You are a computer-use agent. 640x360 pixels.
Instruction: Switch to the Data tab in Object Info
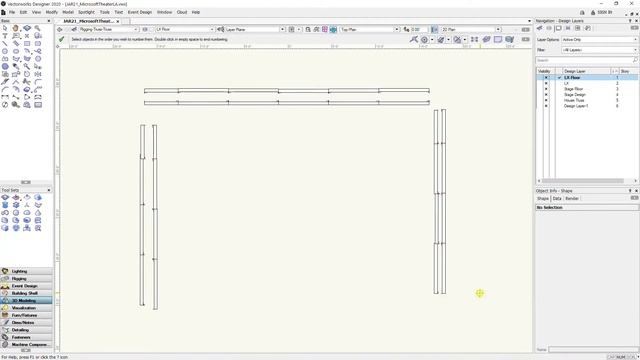click(557, 198)
